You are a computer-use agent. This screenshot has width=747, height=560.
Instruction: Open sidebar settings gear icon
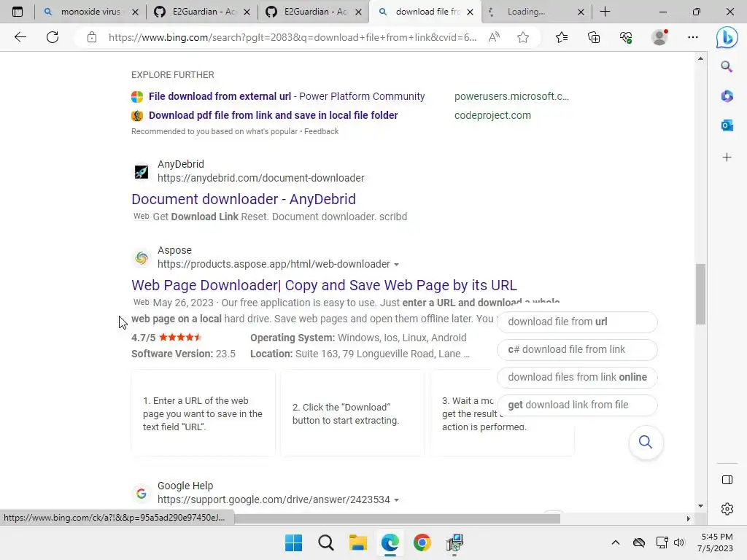coord(727,509)
